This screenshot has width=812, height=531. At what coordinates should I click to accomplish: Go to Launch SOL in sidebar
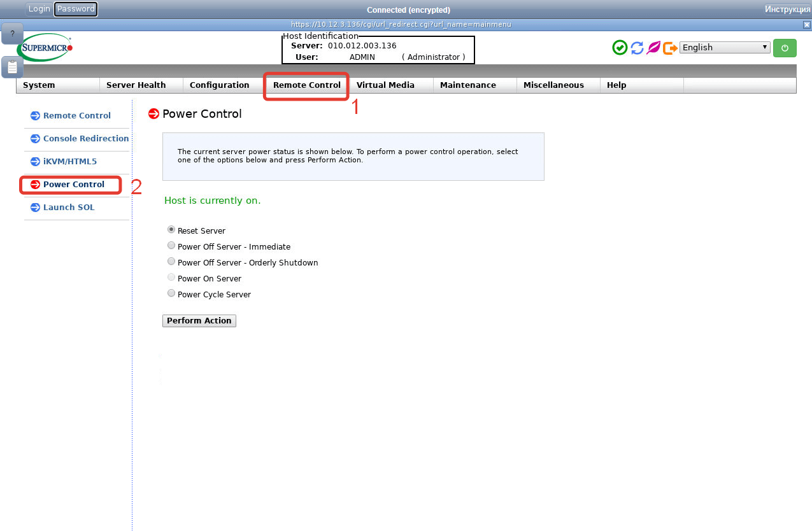point(69,208)
